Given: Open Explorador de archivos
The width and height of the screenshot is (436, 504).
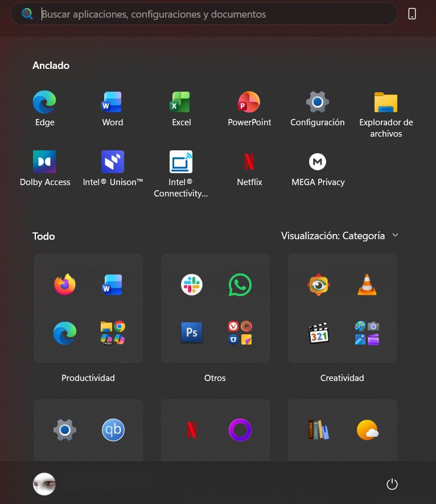Looking at the screenshot, I should (386, 114).
